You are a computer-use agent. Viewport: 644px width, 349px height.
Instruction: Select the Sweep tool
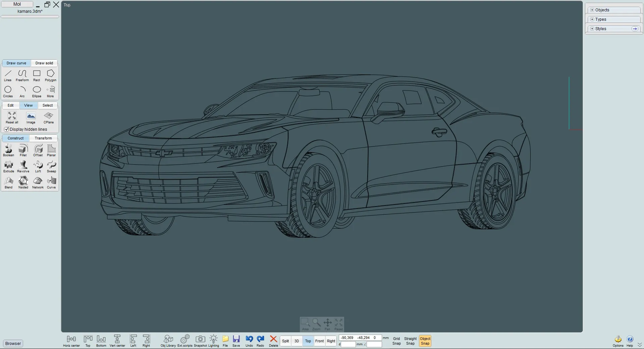pos(51,167)
